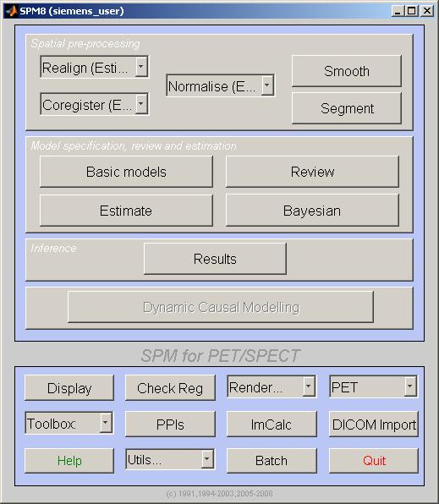Image resolution: width=439 pixels, height=504 pixels.
Task: Open the green Help button
Action: (69, 461)
